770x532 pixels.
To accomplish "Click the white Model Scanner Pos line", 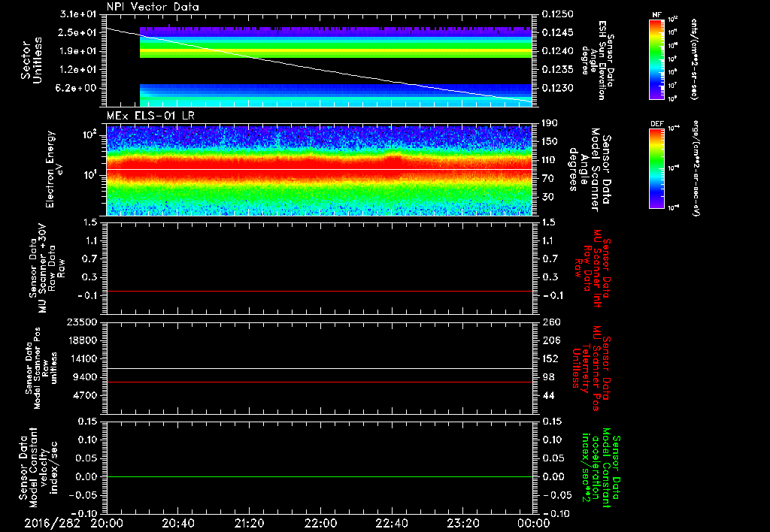I will (x=320, y=368).
